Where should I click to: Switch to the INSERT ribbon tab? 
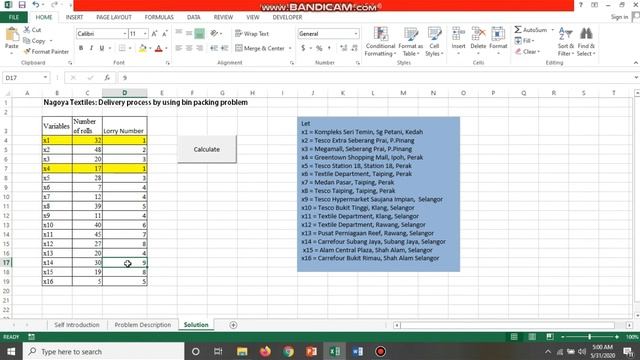click(x=74, y=17)
